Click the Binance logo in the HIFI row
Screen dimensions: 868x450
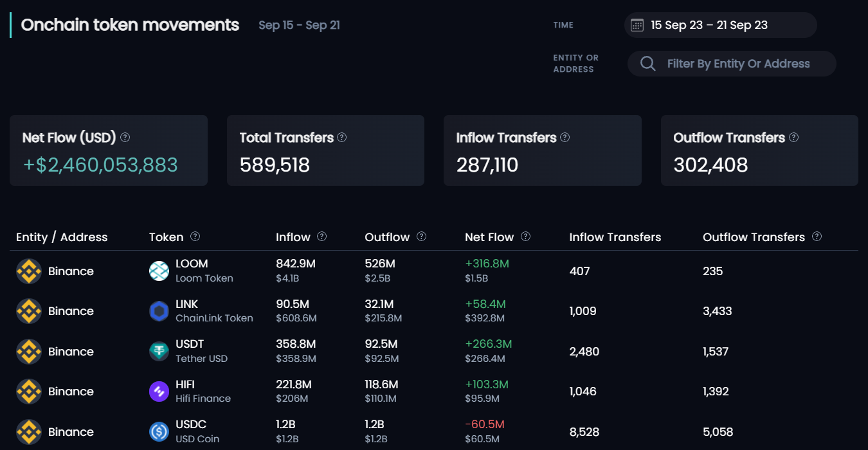point(29,392)
